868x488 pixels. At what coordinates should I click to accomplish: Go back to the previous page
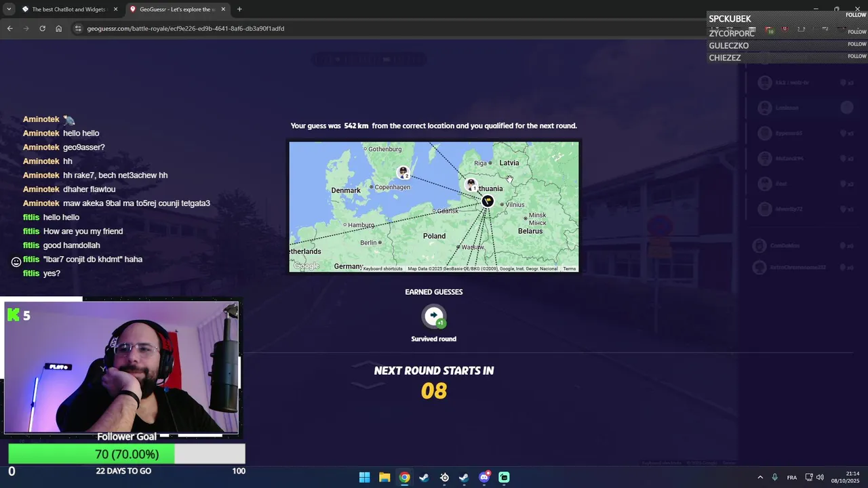click(9, 28)
